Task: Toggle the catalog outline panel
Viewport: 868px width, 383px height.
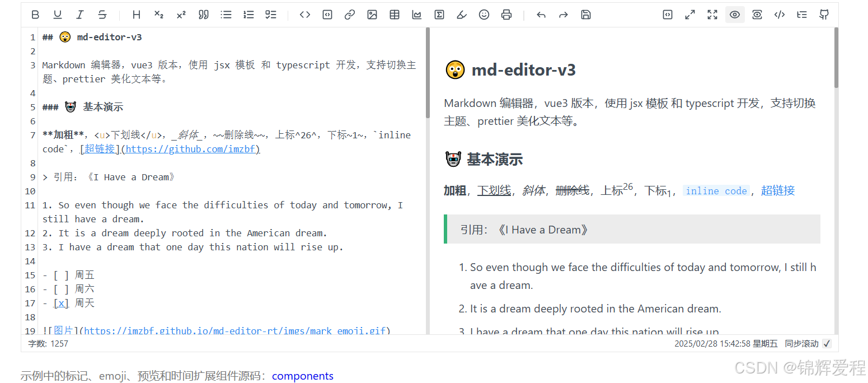Action: pyautogui.click(x=802, y=15)
